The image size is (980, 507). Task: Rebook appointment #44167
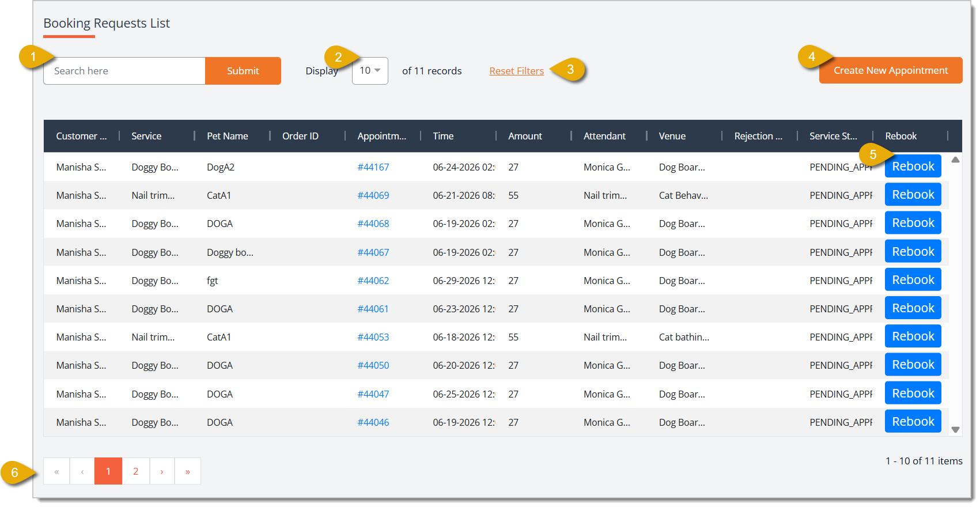pyautogui.click(x=913, y=167)
